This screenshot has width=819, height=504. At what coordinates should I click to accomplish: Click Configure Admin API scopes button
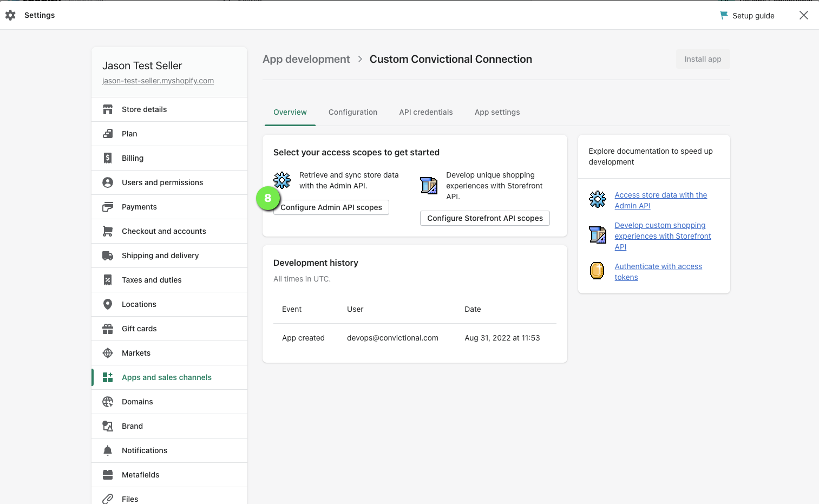(331, 207)
